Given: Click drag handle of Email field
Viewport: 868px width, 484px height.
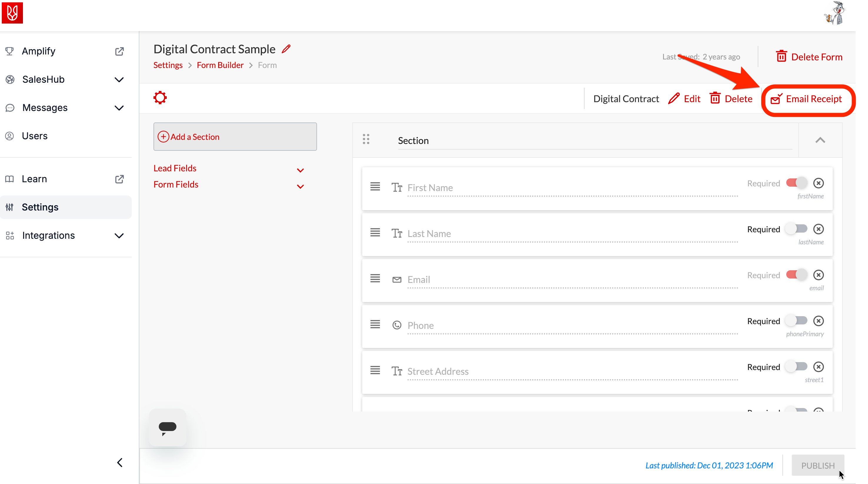Looking at the screenshot, I should [375, 279].
